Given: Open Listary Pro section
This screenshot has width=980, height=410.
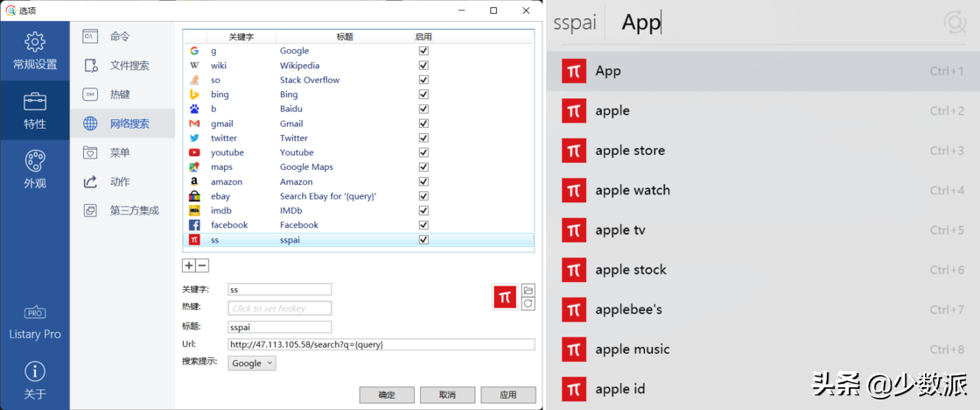Looking at the screenshot, I should 34,323.
